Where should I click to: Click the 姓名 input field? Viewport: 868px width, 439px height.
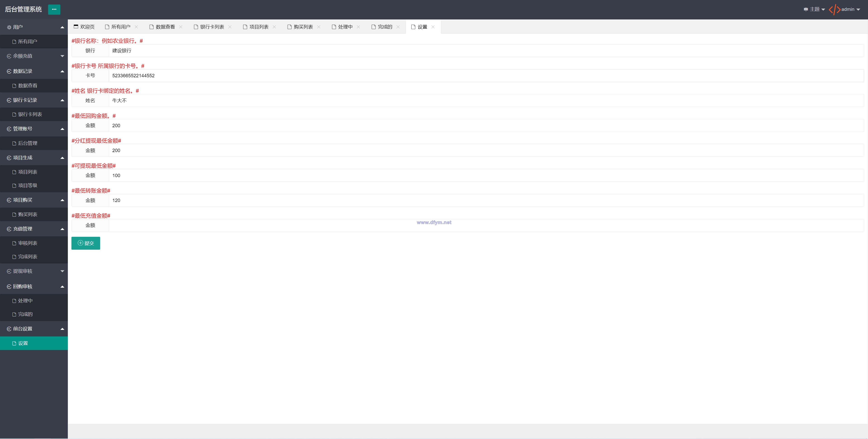point(486,100)
